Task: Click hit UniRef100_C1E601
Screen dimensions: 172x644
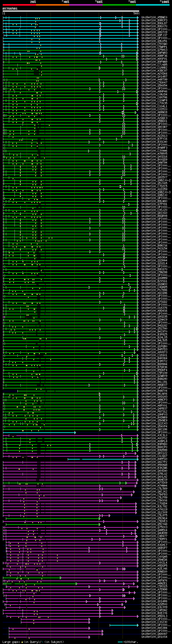Action: tap(154, 355)
